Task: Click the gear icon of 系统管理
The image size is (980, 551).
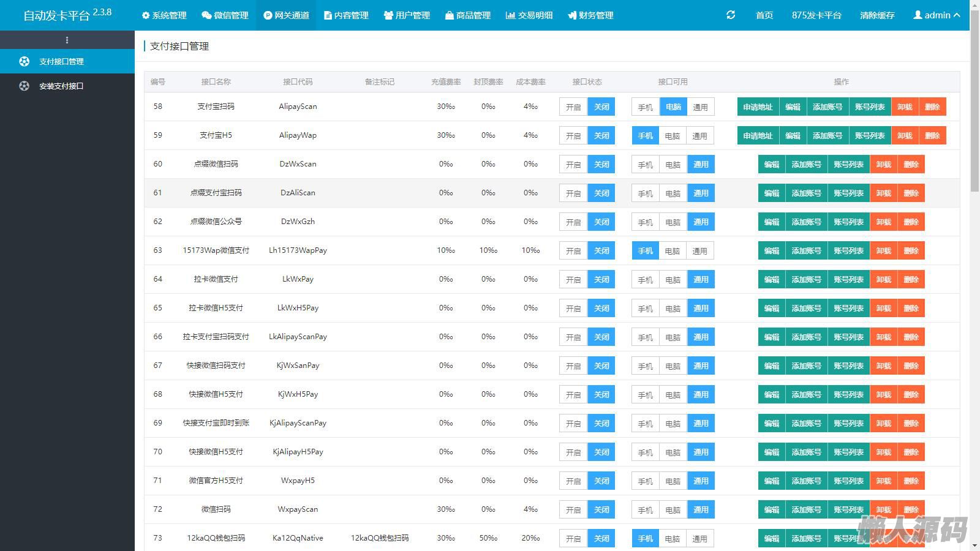Action: (x=146, y=15)
